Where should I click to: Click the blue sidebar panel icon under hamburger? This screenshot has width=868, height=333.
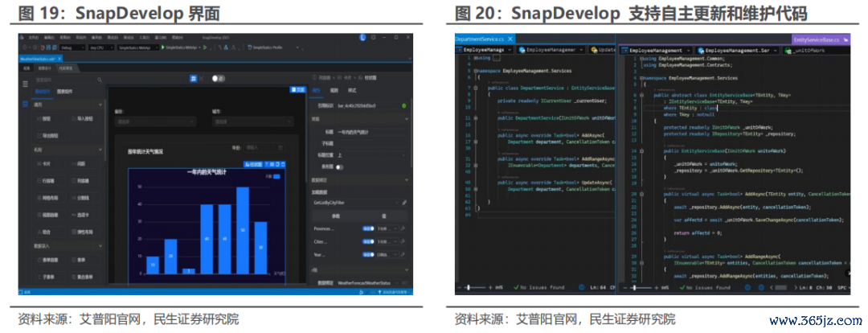25,104
